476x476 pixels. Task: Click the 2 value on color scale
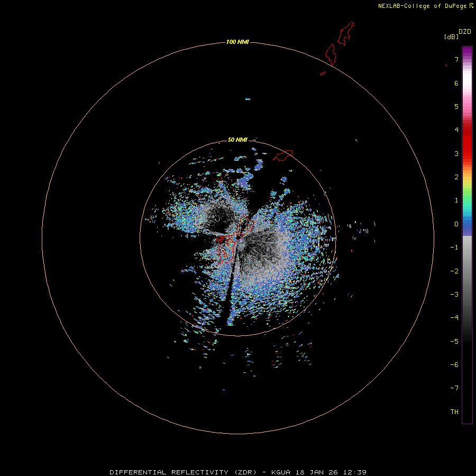coord(456,177)
